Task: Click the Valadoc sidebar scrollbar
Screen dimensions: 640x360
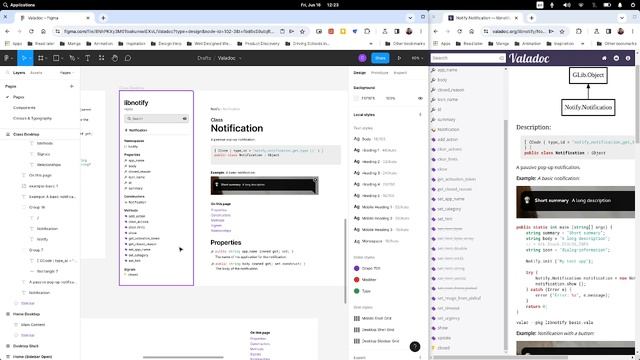Action: tap(507, 235)
